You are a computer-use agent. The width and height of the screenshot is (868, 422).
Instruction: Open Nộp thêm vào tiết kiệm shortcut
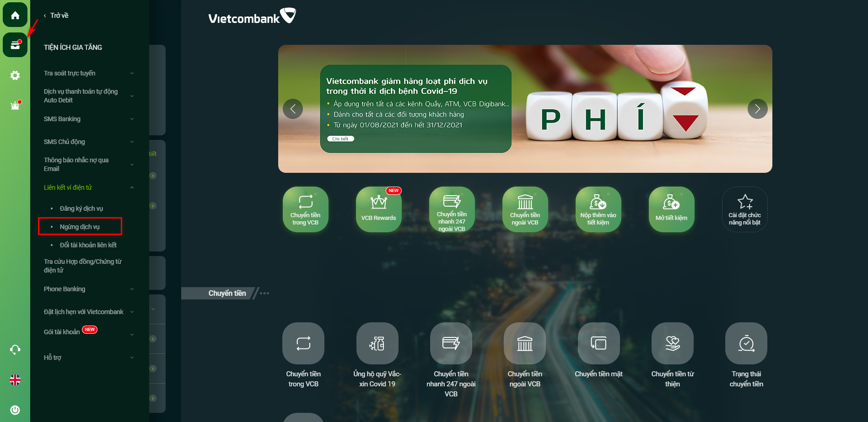pos(598,209)
